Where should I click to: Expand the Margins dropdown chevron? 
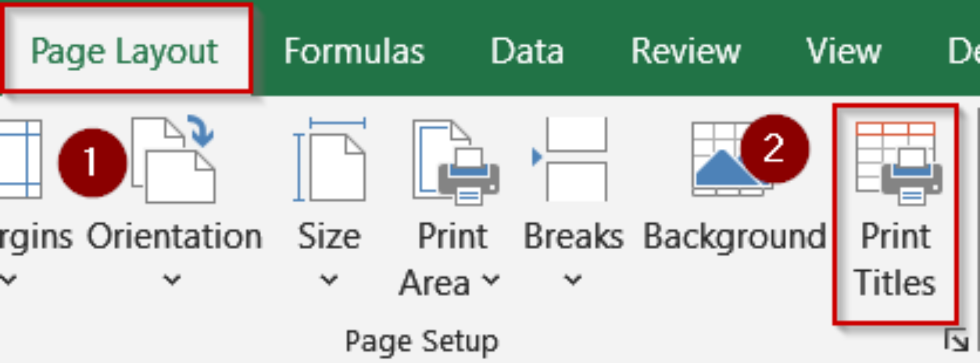click(x=8, y=279)
